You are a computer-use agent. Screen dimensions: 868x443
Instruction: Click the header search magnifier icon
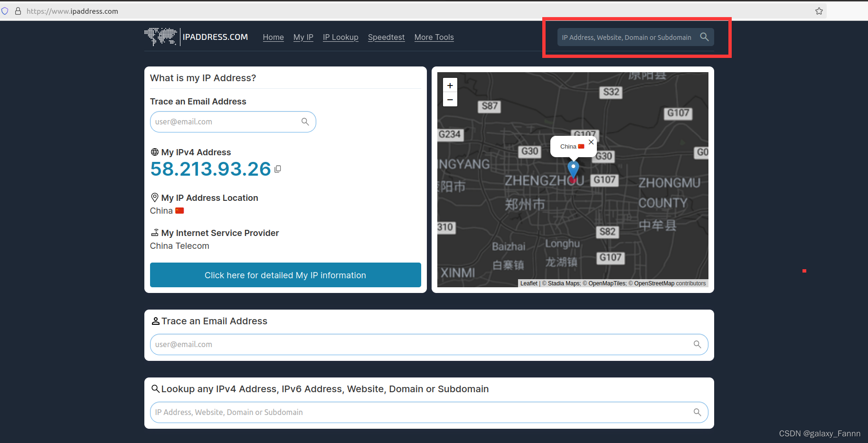[704, 37]
